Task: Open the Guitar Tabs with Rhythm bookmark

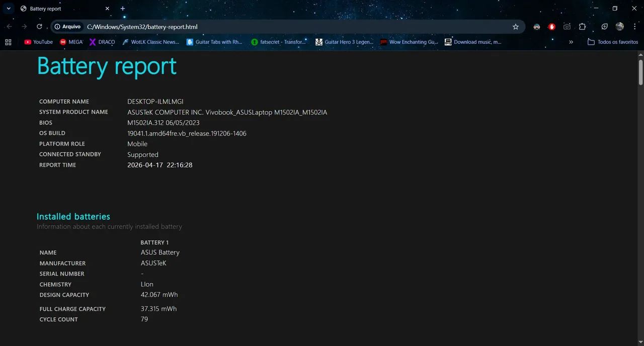Action: [x=215, y=42]
